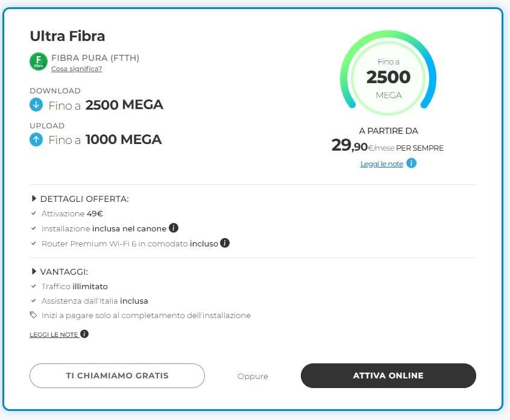Click the green Fibra F icon
This screenshot has width=510, height=420.
(39, 61)
